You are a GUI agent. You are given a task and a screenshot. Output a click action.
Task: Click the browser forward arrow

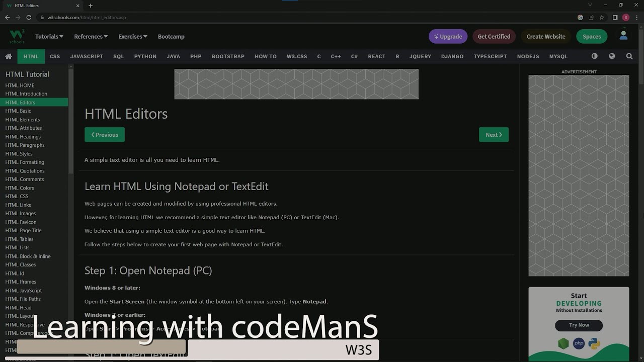click(x=18, y=17)
